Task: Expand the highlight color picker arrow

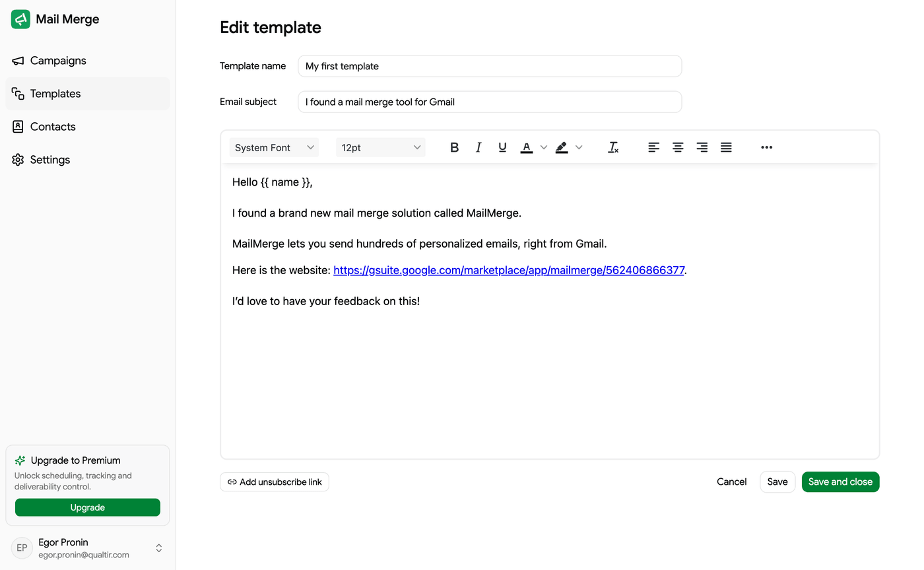Action: click(x=579, y=147)
